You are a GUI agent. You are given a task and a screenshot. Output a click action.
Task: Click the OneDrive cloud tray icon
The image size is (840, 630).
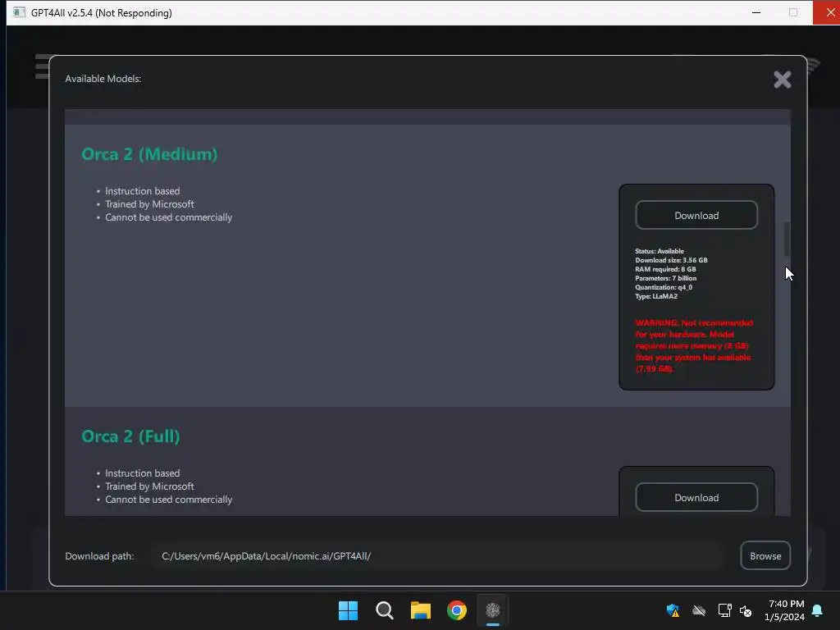click(x=699, y=610)
